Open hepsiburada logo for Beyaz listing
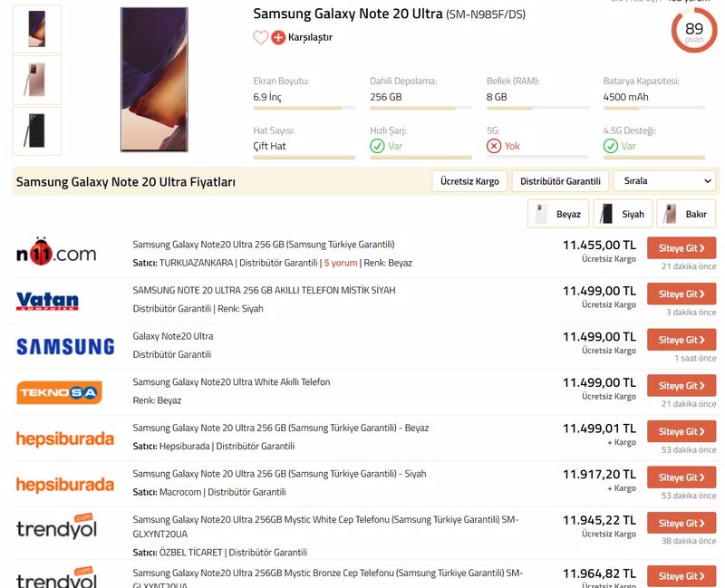The image size is (725, 588). click(x=65, y=439)
